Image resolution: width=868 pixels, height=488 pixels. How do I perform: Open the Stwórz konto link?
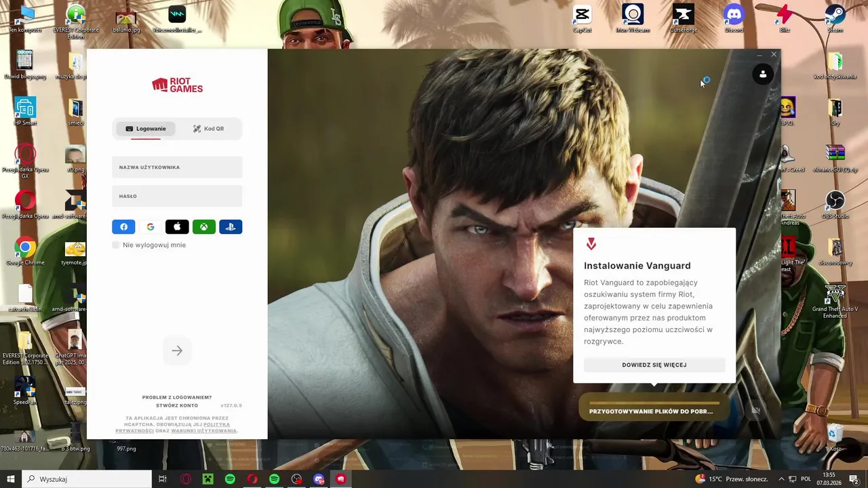(x=177, y=405)
